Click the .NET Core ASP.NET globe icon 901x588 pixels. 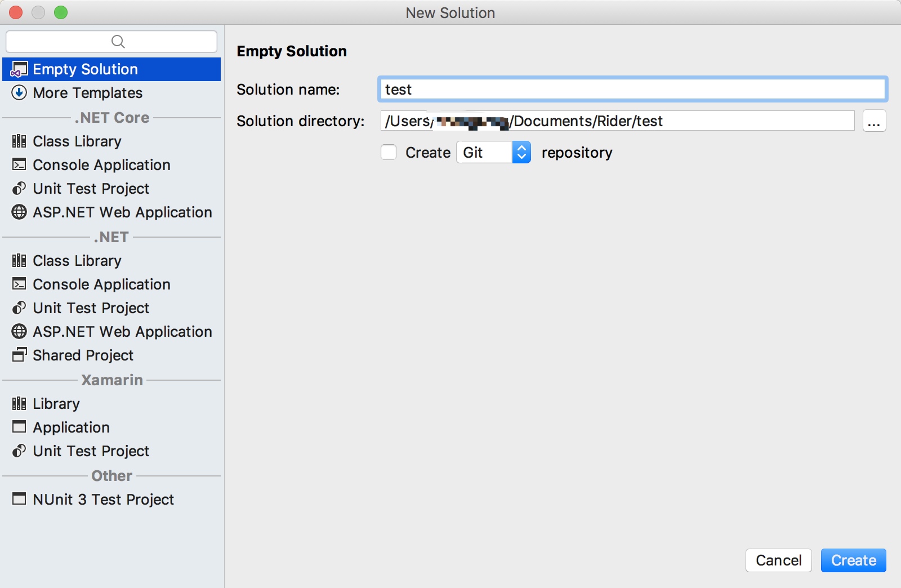click(x=19, y=212)
